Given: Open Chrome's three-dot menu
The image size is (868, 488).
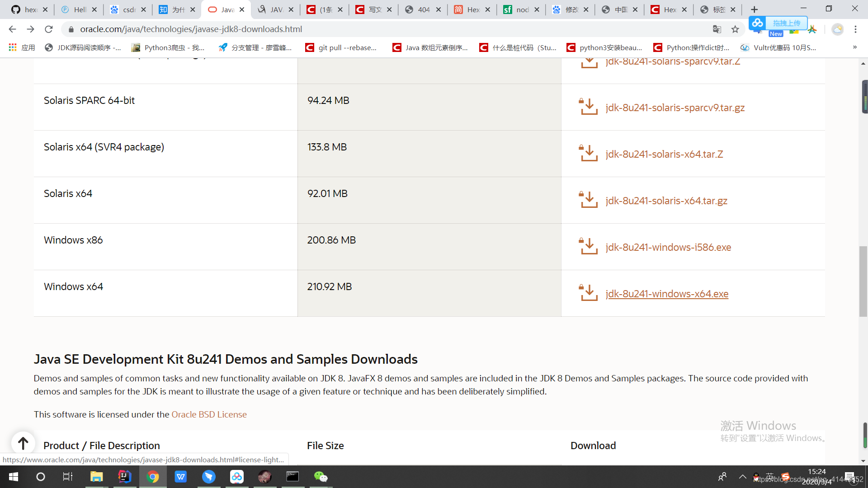Looking at the screenshot, I should click(855, 29).
